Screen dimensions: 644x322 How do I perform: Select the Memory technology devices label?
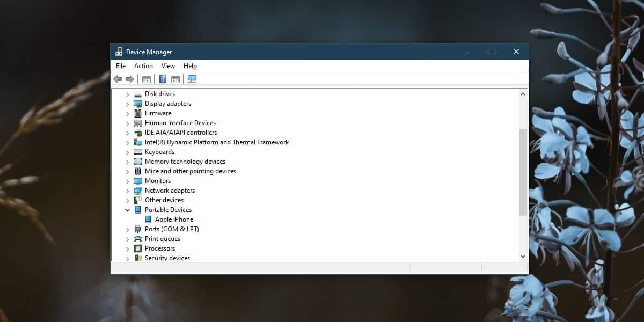pos(185,162)
